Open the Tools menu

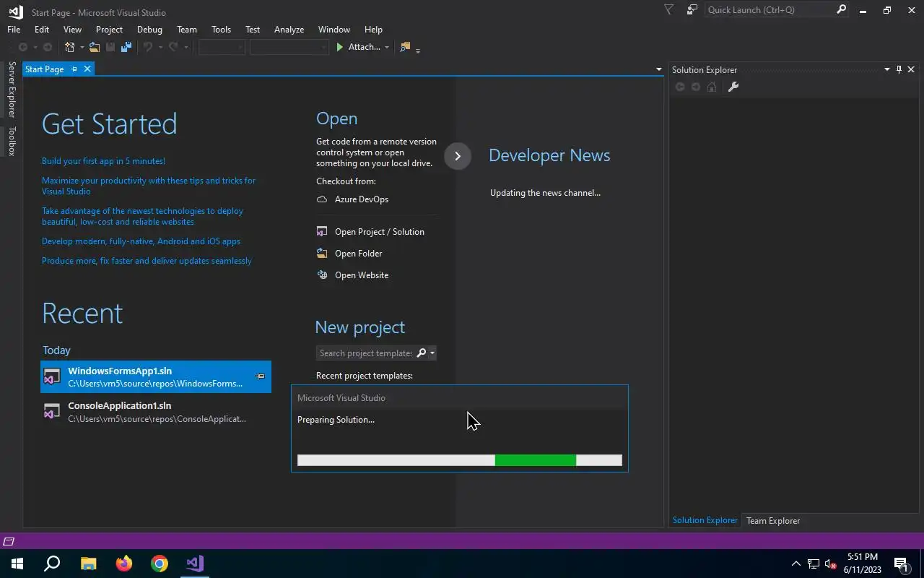point(221,30)
